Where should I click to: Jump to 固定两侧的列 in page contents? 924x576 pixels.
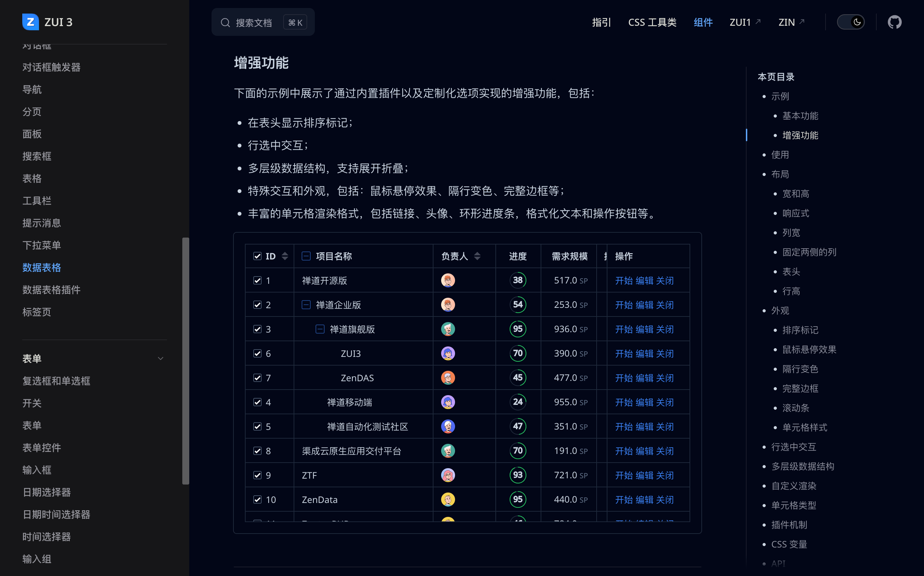(x=809, y=252)
